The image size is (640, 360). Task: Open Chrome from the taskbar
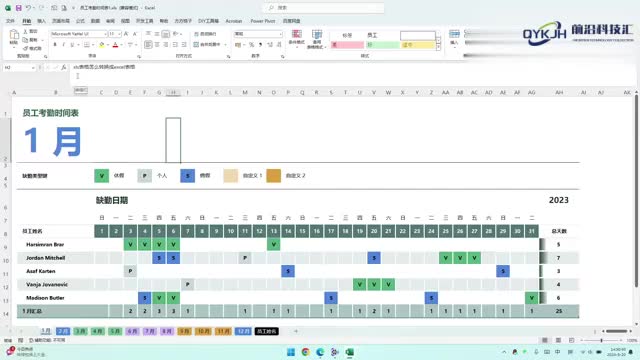click(x=306, y=352)
